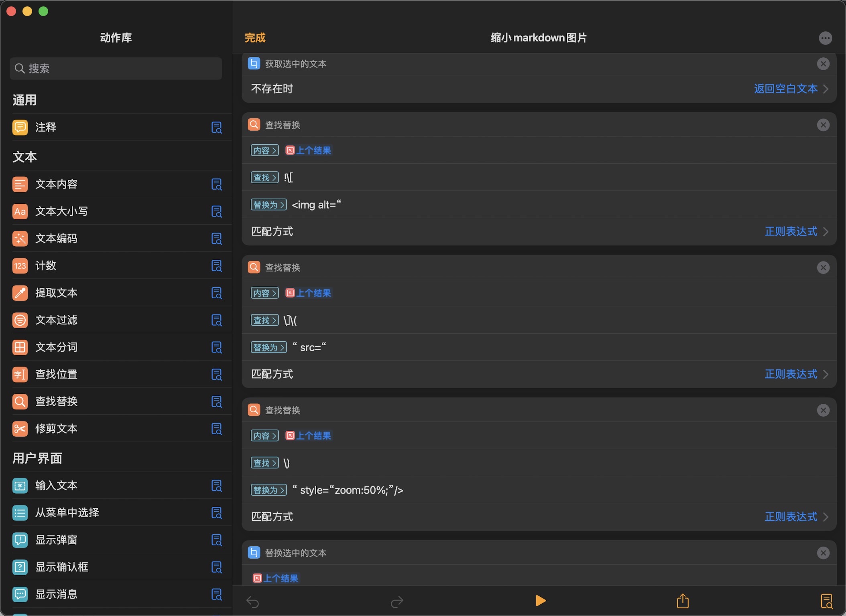The height and width of the screenshot is (616, 846).
Task: Open documentation for 显示弹窗
Action: [x=217, y=540]
